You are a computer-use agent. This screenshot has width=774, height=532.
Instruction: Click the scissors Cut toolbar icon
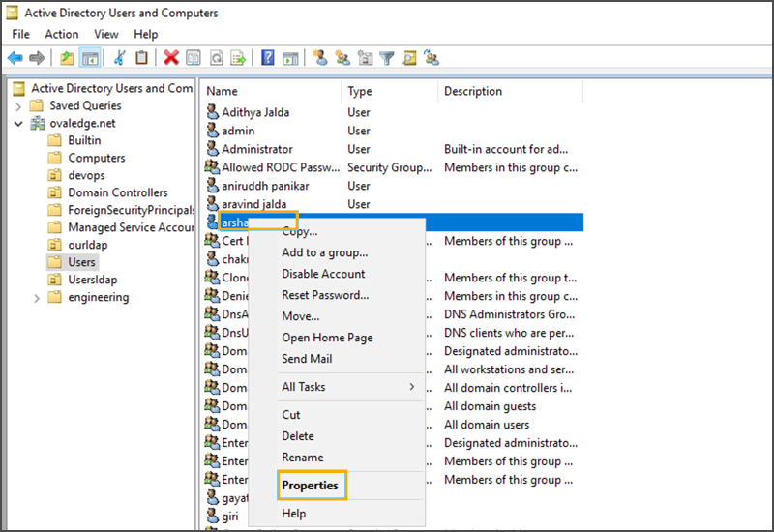click(x=119, y=58)
